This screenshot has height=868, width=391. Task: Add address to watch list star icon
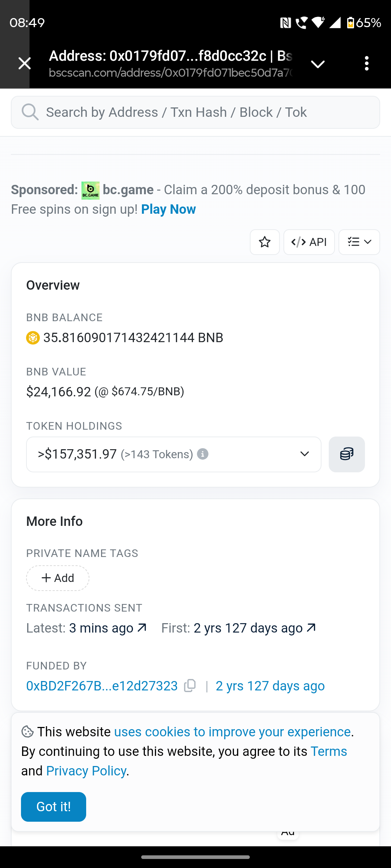coord(265,242)
